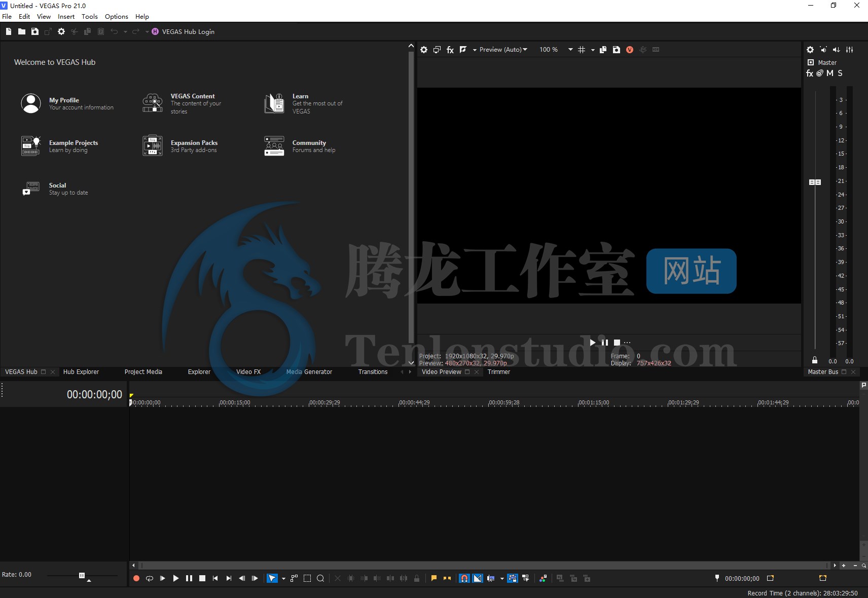Open the Options menu

[117, 16]
